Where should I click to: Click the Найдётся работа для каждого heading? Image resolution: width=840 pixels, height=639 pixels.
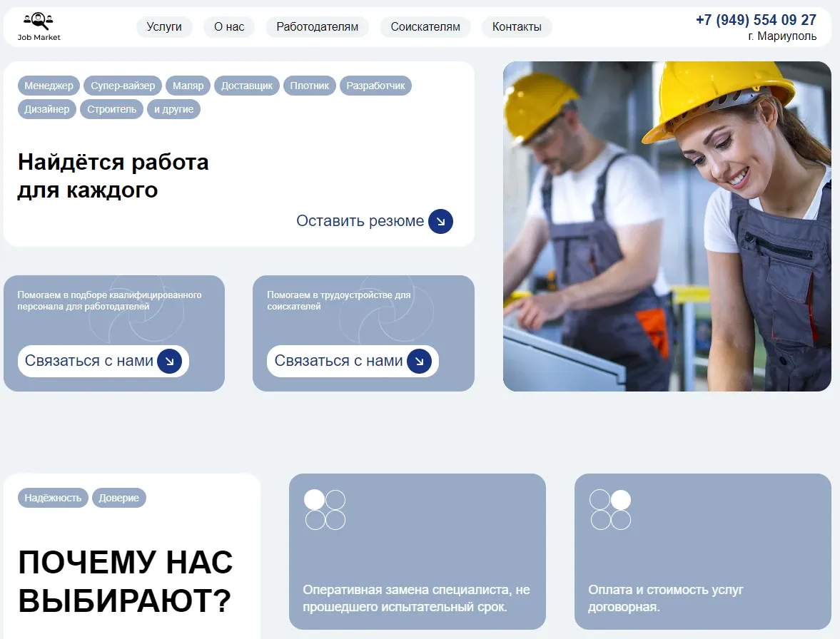113,176
